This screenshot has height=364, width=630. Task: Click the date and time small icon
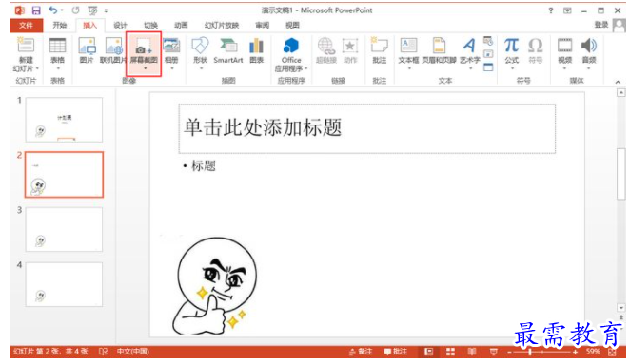(488, 41)
